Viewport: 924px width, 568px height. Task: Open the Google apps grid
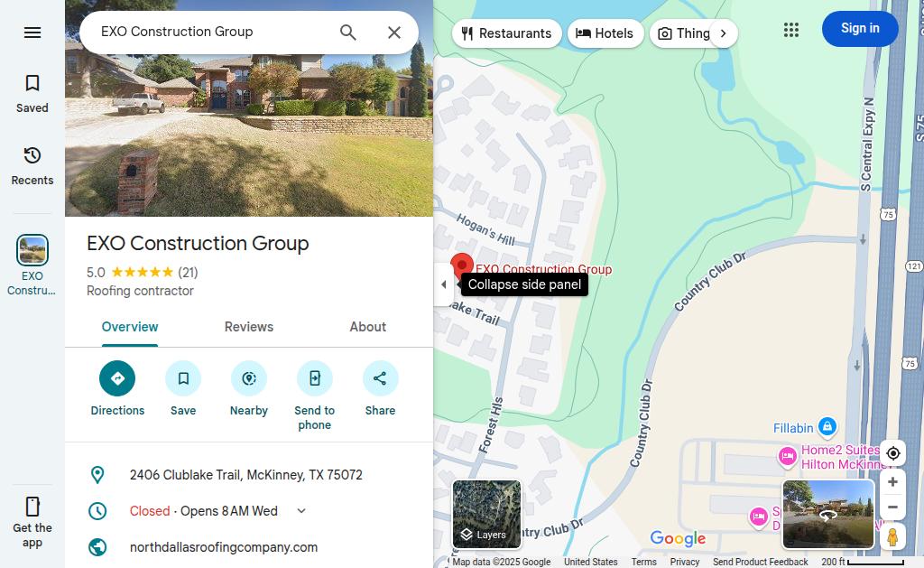point(791,30)
